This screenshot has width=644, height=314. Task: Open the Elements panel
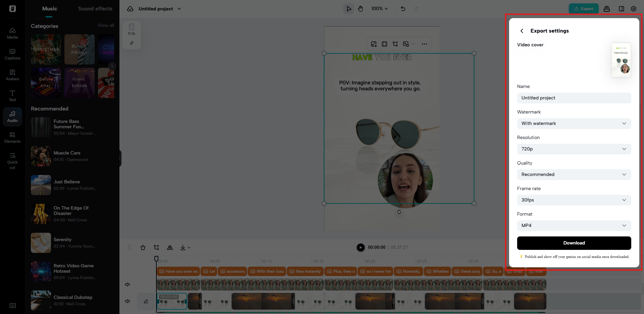12,137
